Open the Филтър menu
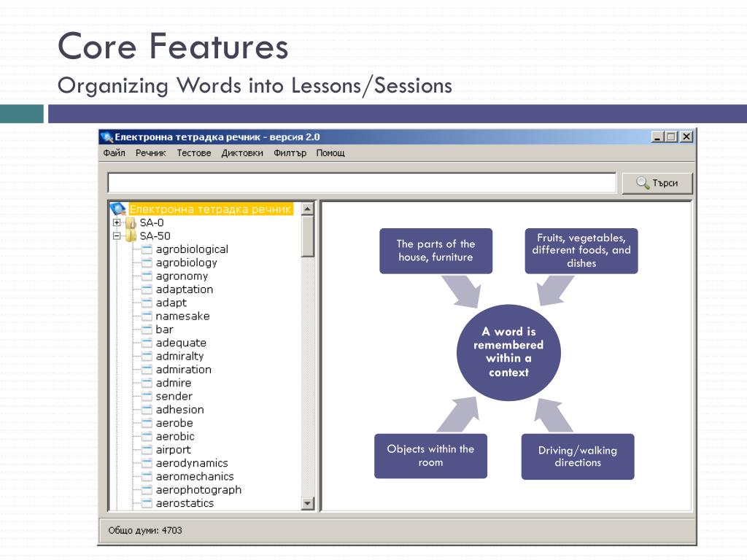This screenshot has height=560, width=747. pos(290,153)
